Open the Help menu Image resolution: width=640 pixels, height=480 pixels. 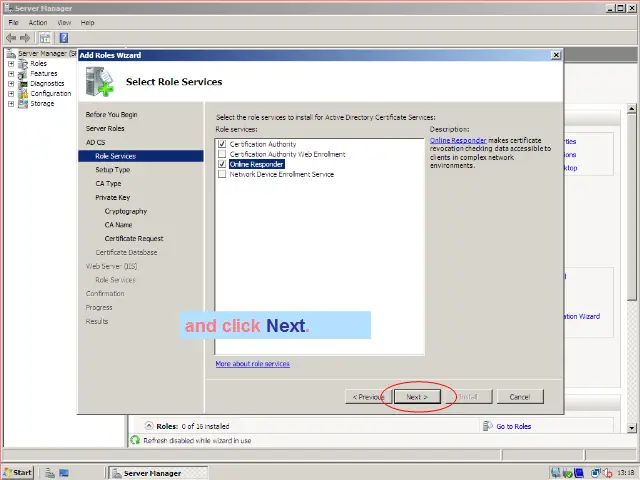coord(87,22)
